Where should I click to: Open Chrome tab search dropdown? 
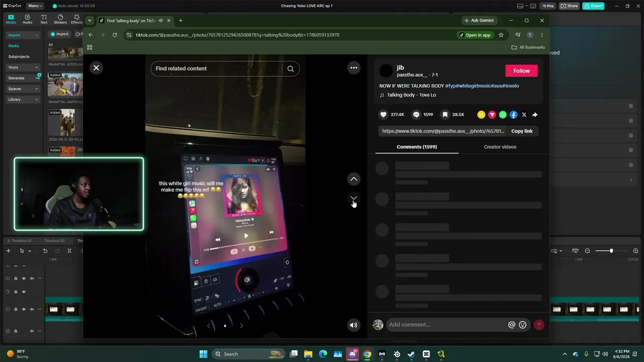pos(89,21)
